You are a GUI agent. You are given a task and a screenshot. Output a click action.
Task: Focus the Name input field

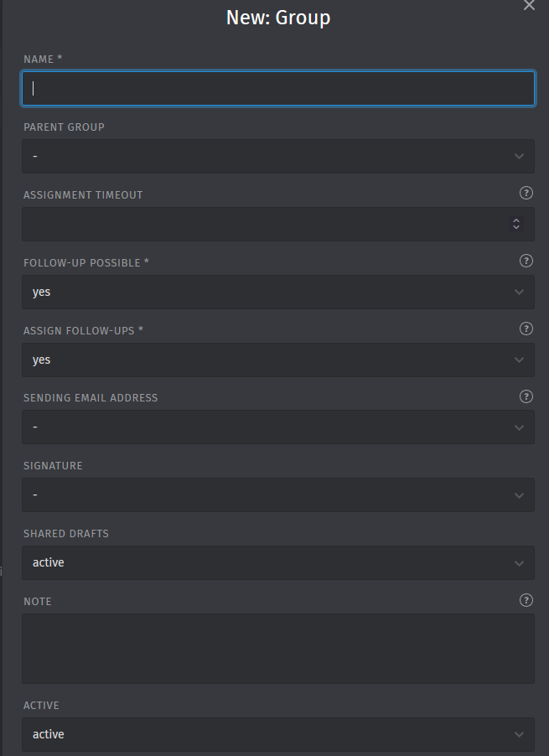tap(278, 89)
